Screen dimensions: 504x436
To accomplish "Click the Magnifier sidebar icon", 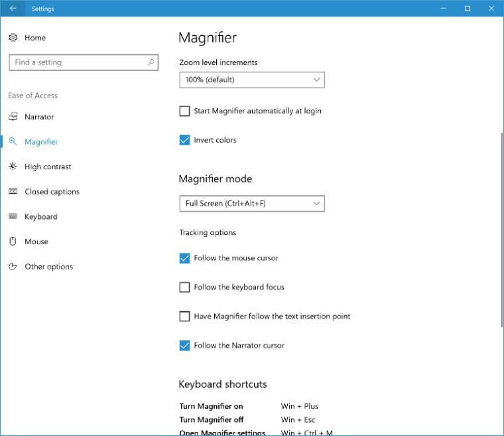I will point(13,141).
